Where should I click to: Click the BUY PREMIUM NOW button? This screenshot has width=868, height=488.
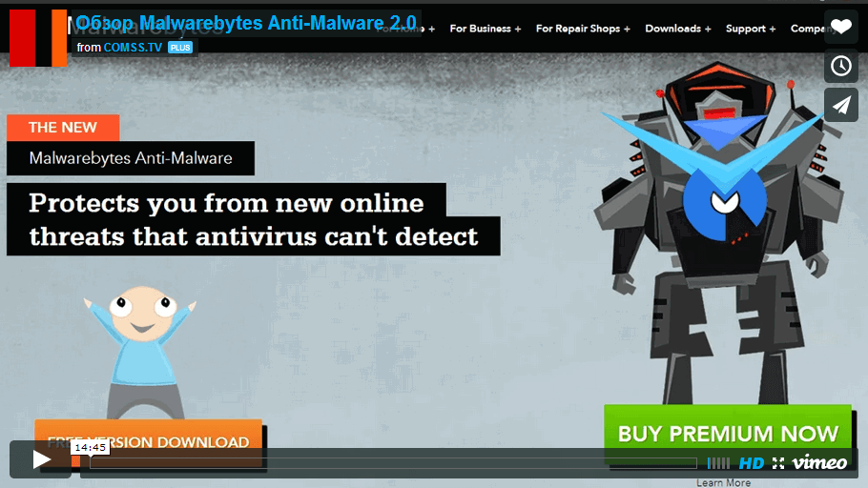[x=728, y=434]
